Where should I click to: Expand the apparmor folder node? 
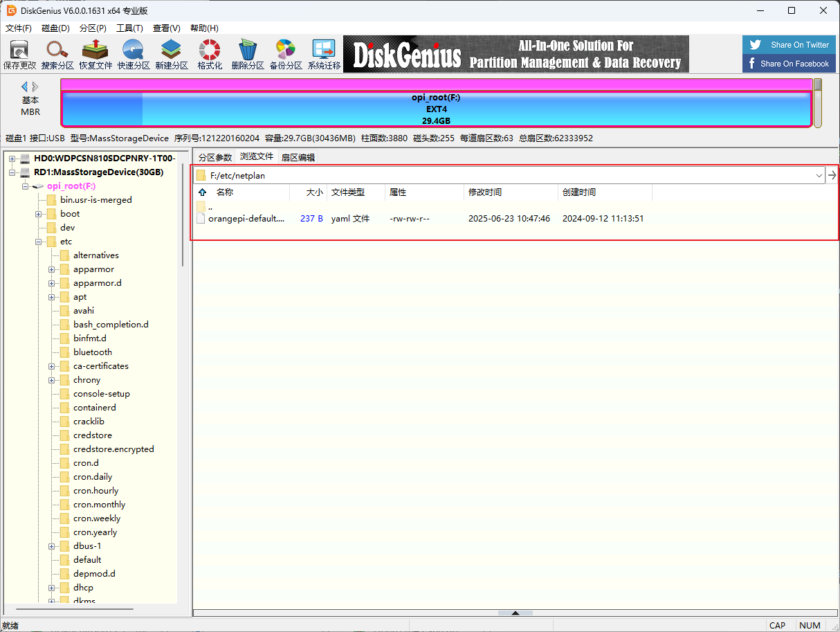[x=51, y=269]
